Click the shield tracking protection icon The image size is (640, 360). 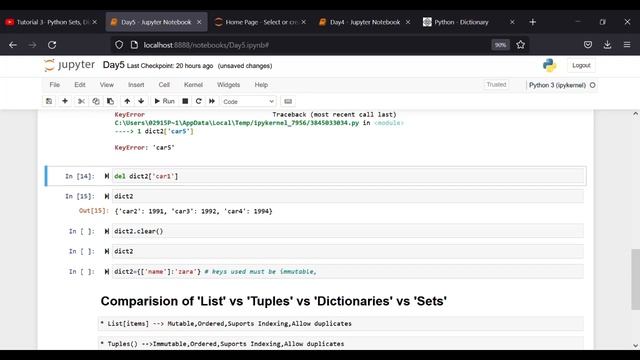click(119, 45)
